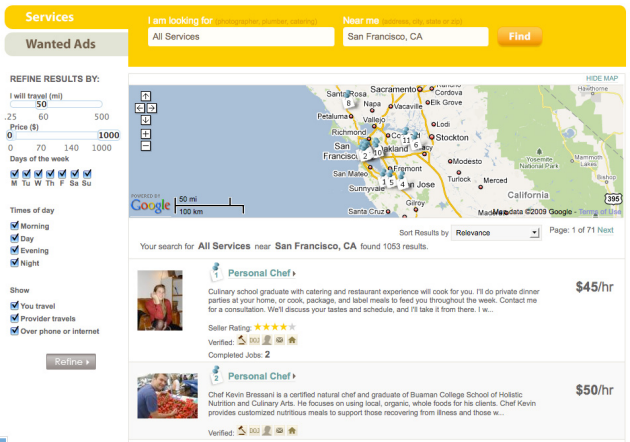Screen dimensions: 630x442
Task: Click the Near me location field
Action: [x=414, y=37]
